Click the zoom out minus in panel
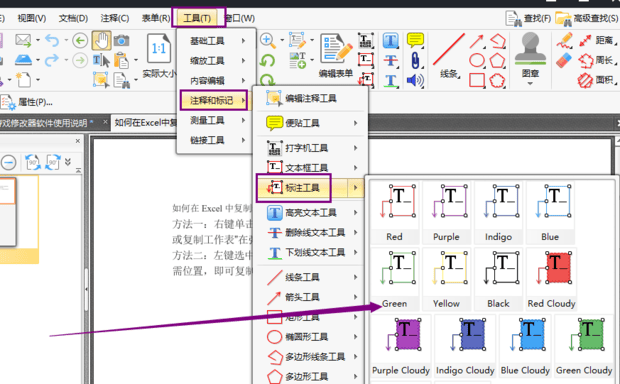 pyautogui.click(x=8, y=162)
